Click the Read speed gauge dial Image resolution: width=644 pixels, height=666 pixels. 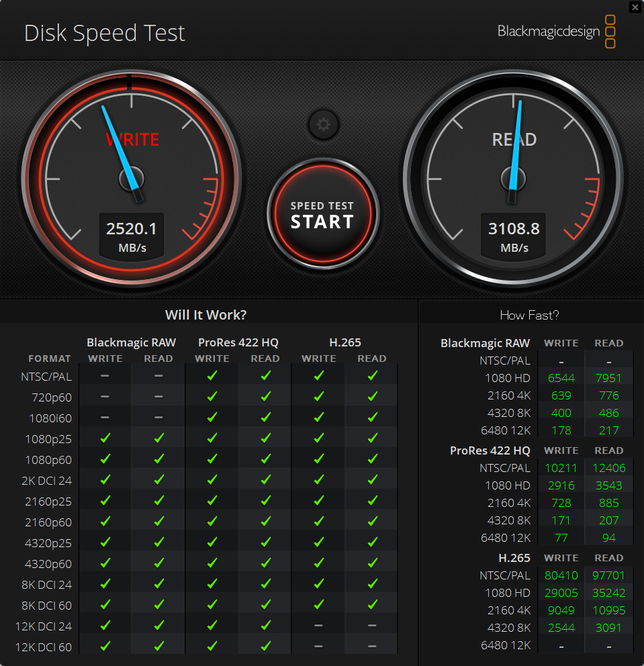point(514,179)
